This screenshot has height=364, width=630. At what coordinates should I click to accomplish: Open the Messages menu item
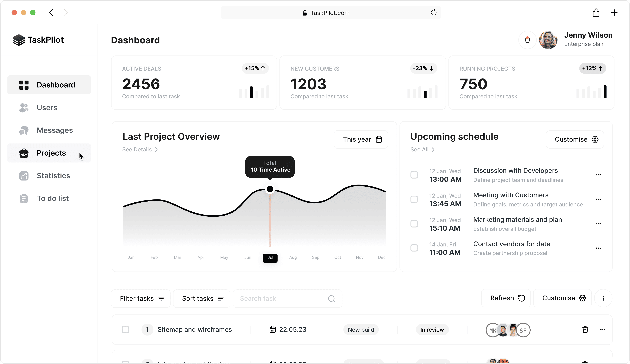49,130
